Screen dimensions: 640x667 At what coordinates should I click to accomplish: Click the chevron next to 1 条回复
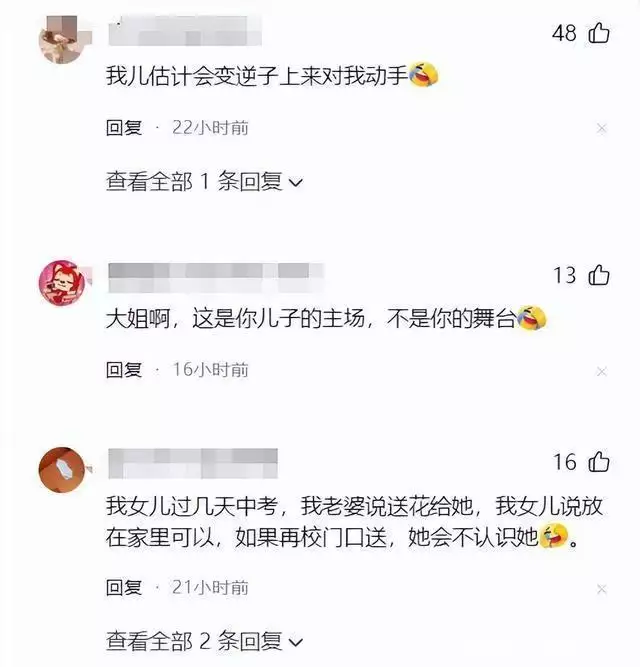click(x=296, y=183)
